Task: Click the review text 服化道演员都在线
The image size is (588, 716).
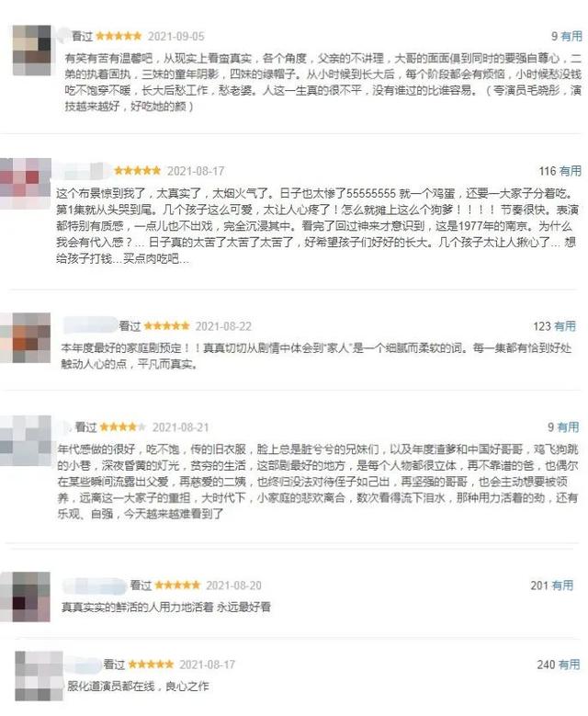Action: coord(111,686)
